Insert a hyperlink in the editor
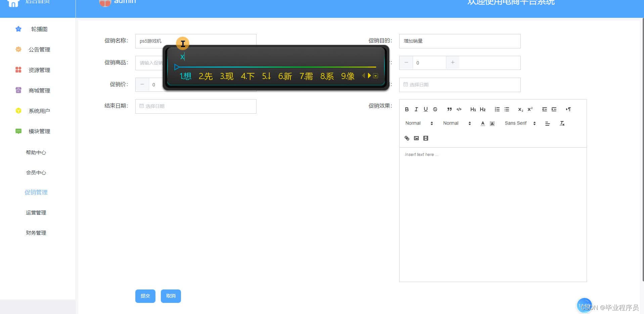The height and width of the screenshot is (314, 644). point(407,138)
